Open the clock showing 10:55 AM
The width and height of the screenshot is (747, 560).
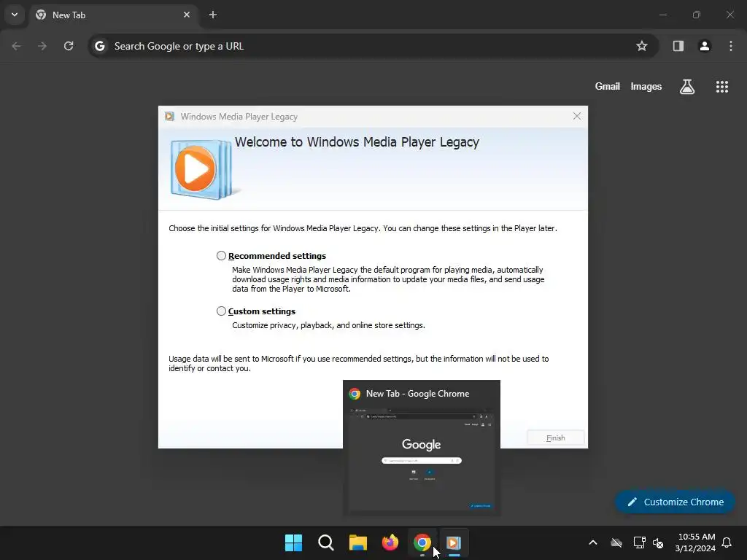pyautogui.click(x=695, y=542)
